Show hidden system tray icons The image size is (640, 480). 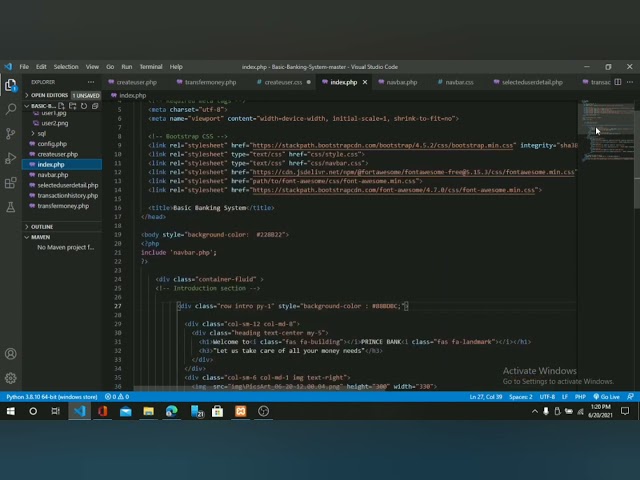pyautogui.click(x=535, y=411)
